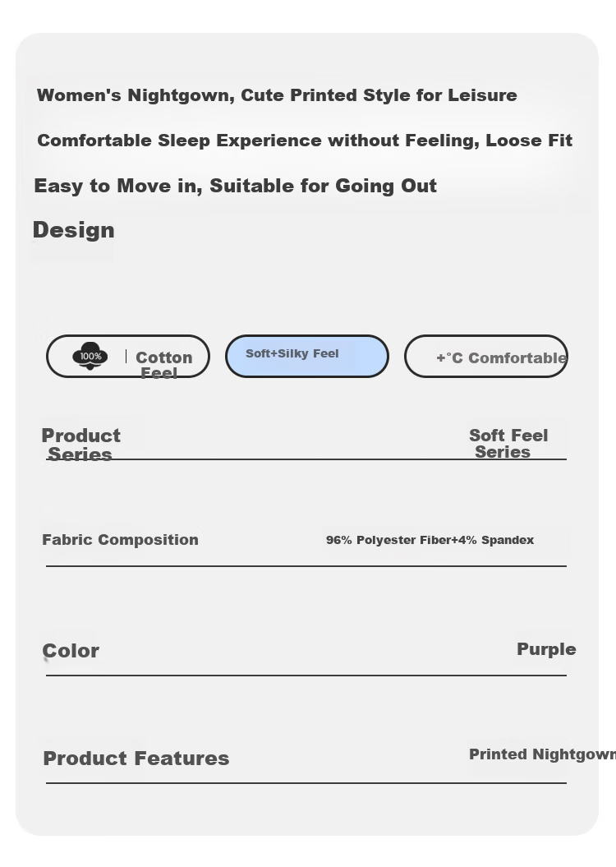Select the +°C Comfortable pill
Screen dimensions: 616x867
[x=485, y=356]
